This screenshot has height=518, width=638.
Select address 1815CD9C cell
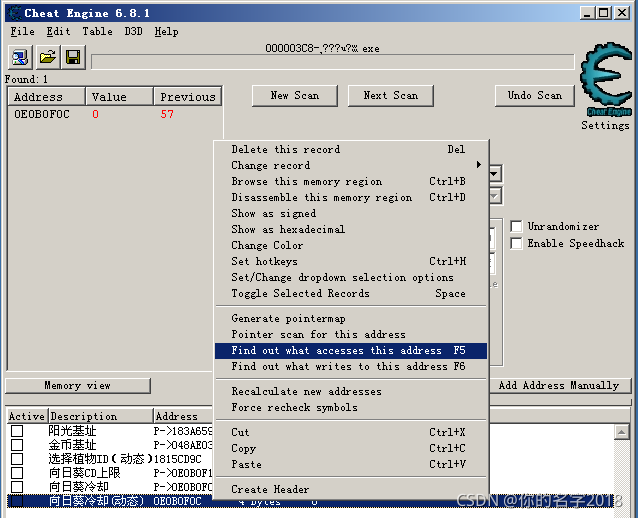(x=177, y=459)
